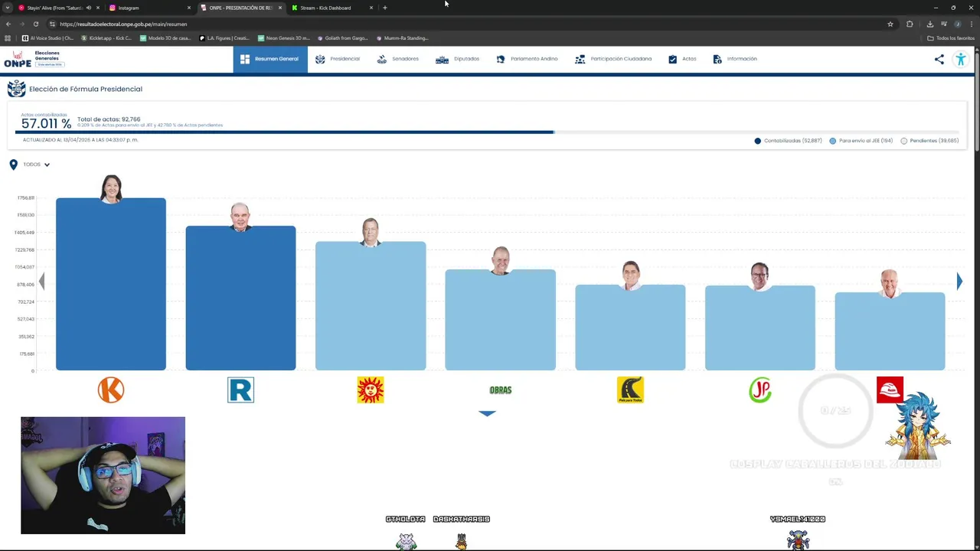Open the Goliath from Gargo bookmark
Image resolution: width=980 pixels, height=551 pixels.
tap(342, 38)
